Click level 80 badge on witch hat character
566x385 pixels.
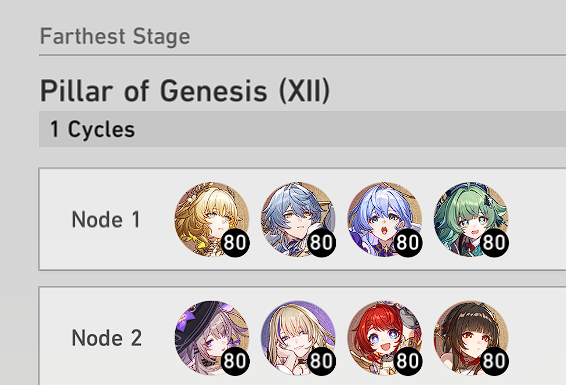235,361
